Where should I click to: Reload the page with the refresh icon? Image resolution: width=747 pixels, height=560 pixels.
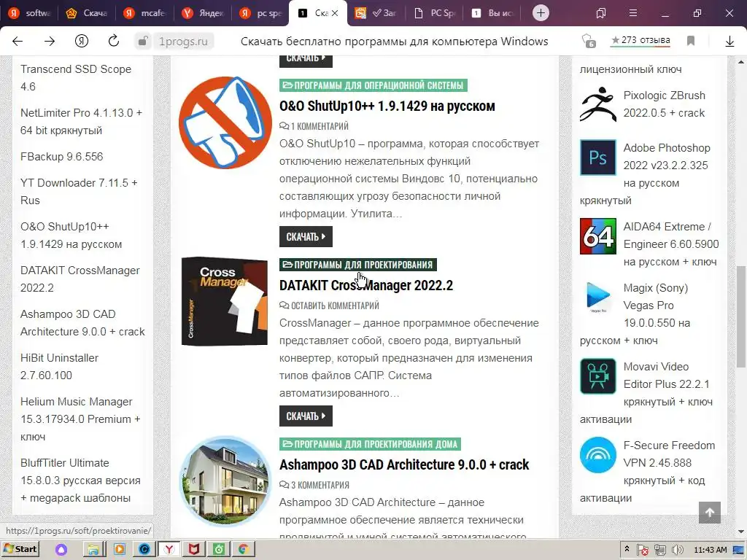coord(113,41)
